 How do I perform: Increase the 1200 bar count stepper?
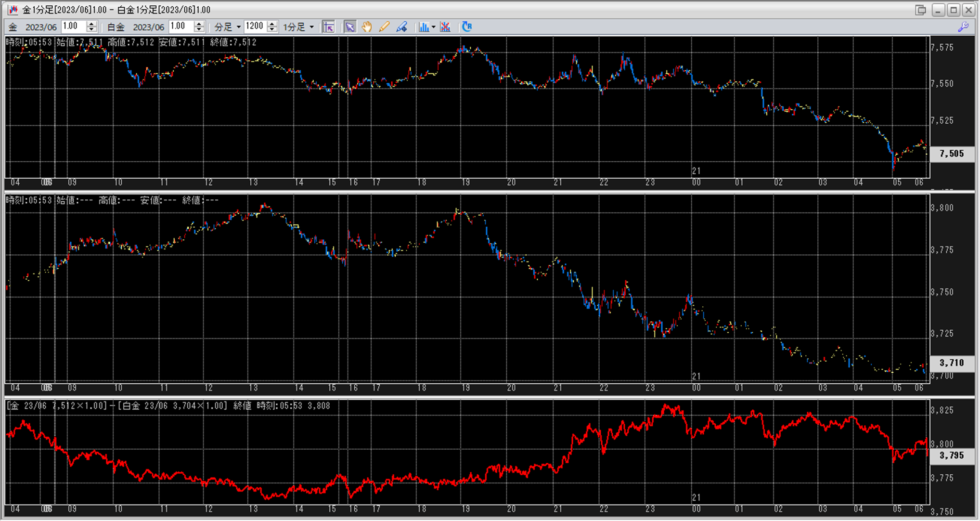272,24
